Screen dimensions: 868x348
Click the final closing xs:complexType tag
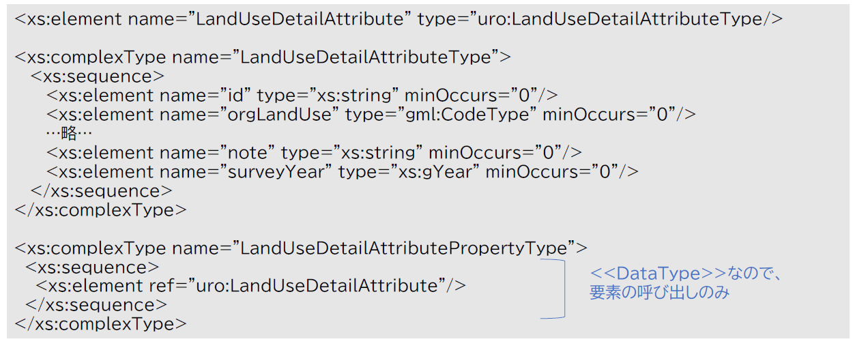[x=100, y=323]
